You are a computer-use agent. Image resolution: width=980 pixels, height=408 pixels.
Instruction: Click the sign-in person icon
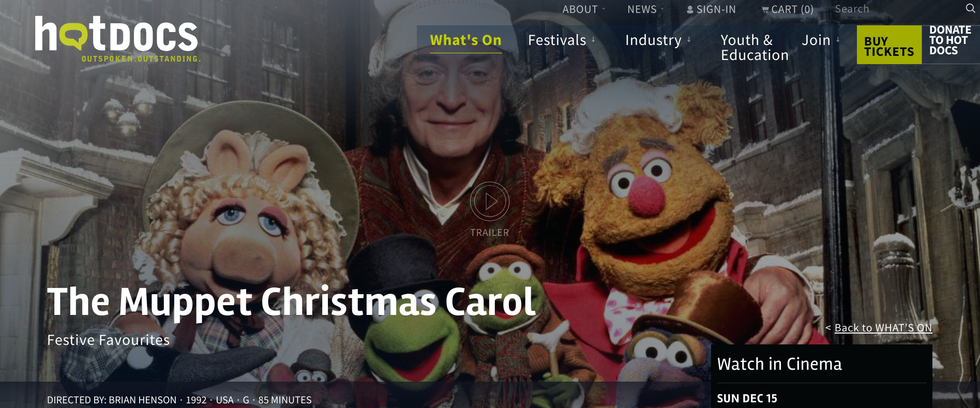tap(690, 10)
